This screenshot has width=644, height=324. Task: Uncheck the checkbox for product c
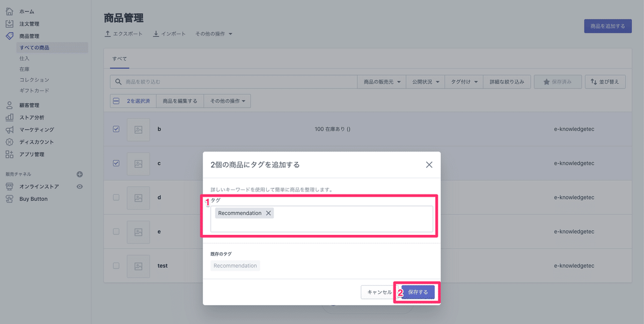pos(116,163)
